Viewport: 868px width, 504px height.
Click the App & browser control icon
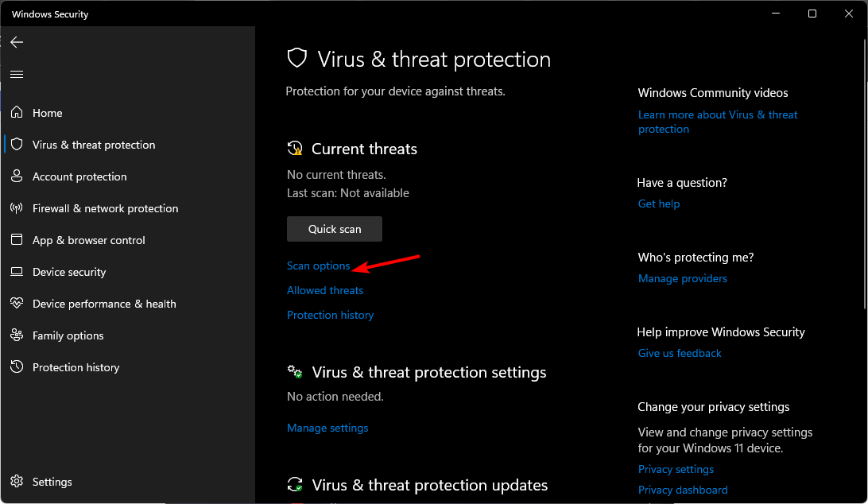click(17, 240)
